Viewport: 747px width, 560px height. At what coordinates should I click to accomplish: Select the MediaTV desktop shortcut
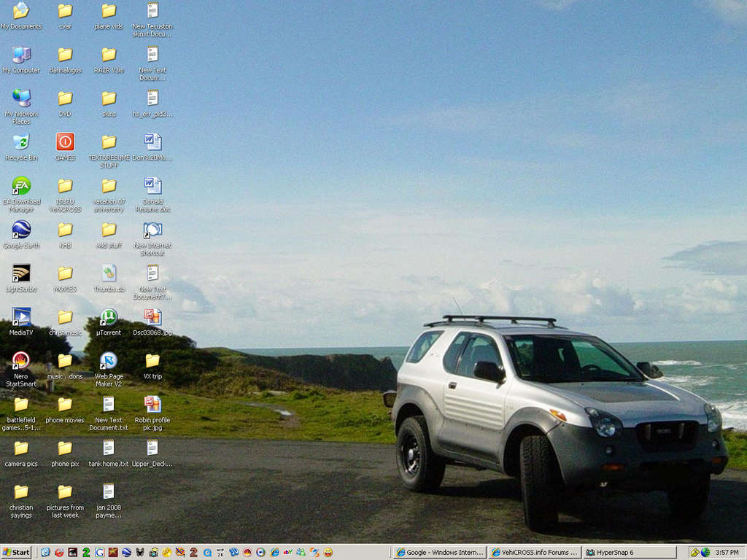tap(21, 322)
